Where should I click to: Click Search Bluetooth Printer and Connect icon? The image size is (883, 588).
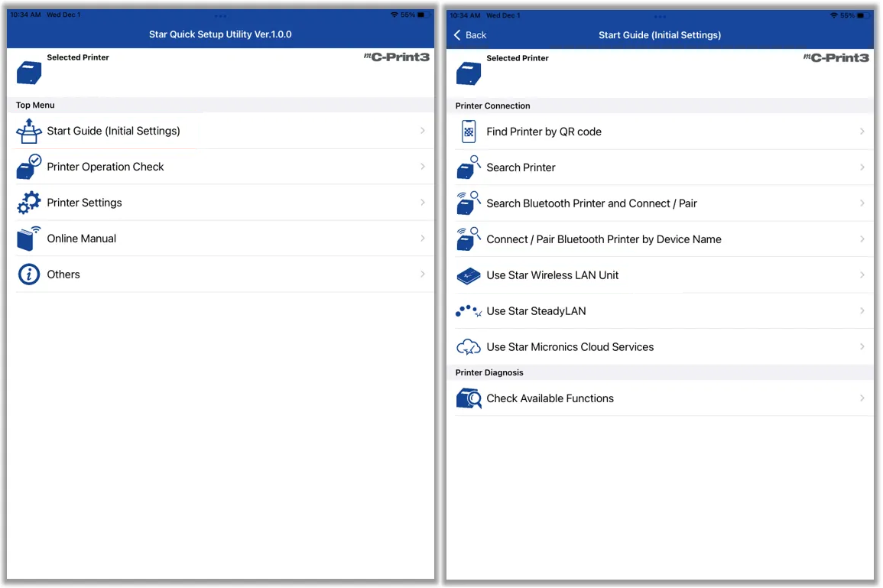point(469,203)
